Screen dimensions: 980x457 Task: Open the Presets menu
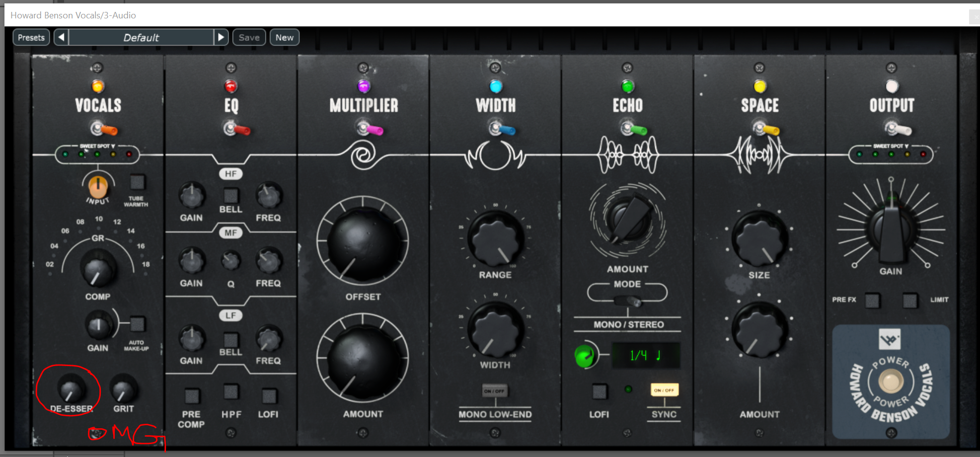[31, 37]
